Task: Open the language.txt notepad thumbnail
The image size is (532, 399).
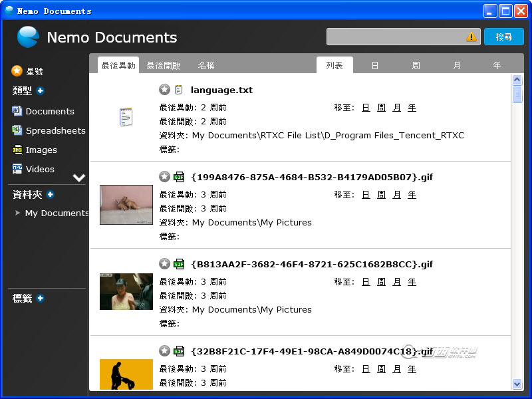Action: tap(126, 117)
